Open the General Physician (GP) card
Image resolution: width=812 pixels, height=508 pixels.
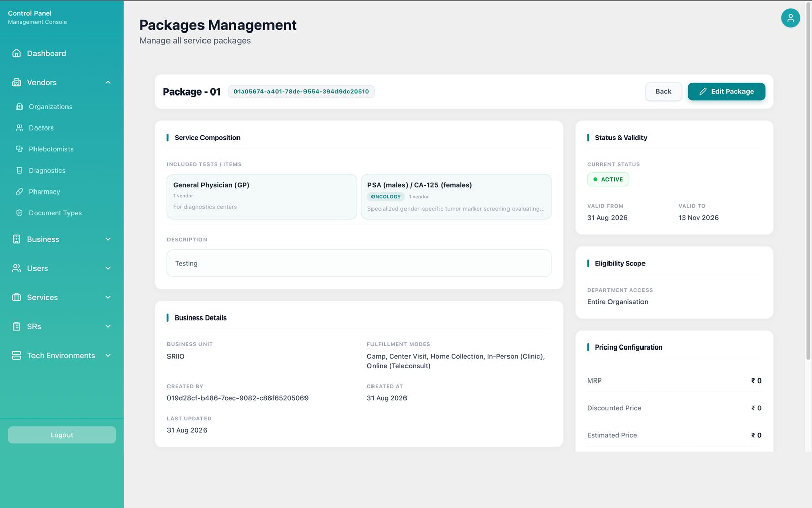point(262,197)
